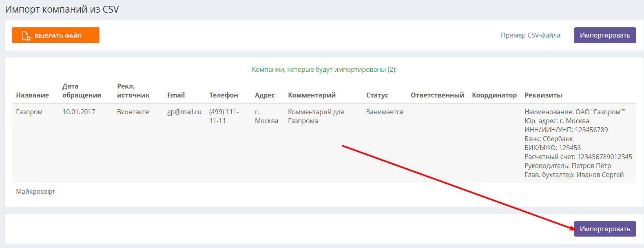The width and height of the screenshot is (644, 248).
Task: Select the 'Комментарий для Газпрома' cell
Action: tap(316, 116)
